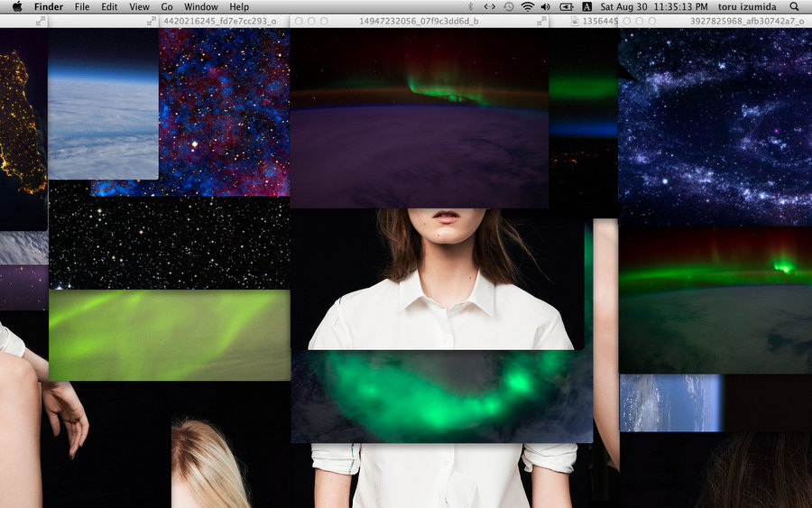
Task: Open the Wi-Fi status menu
Action: pyautogui.click(x=528, y=6)
